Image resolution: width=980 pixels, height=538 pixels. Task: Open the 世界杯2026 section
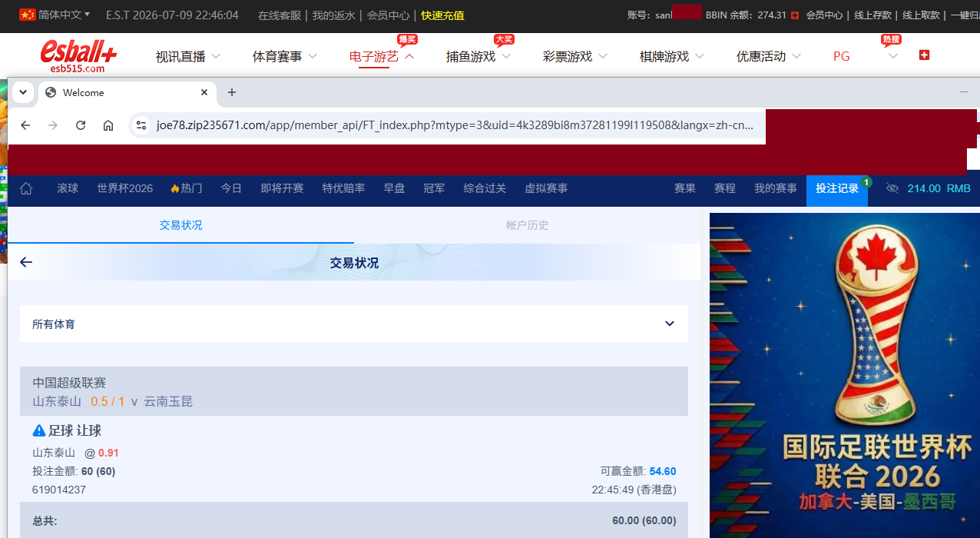tap(125, 188)
